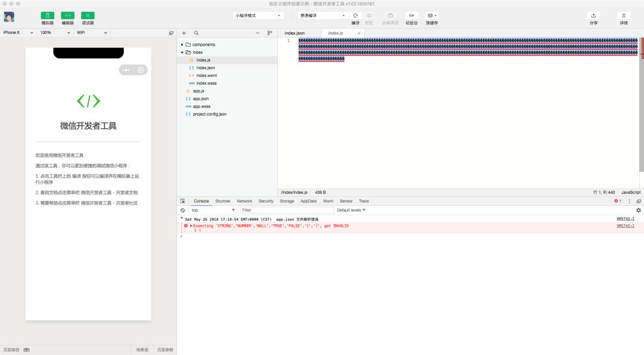Close the index.js editor tab

[x=359, y=33]
